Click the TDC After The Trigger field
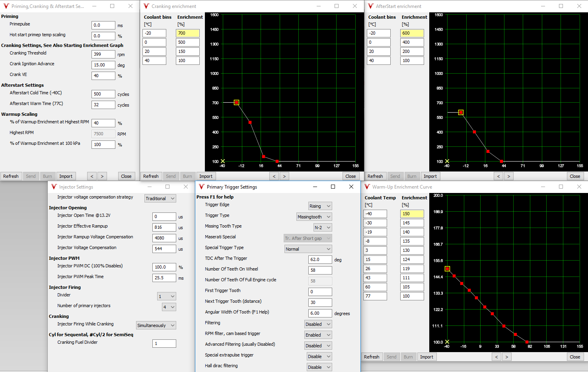 point(320,259)
